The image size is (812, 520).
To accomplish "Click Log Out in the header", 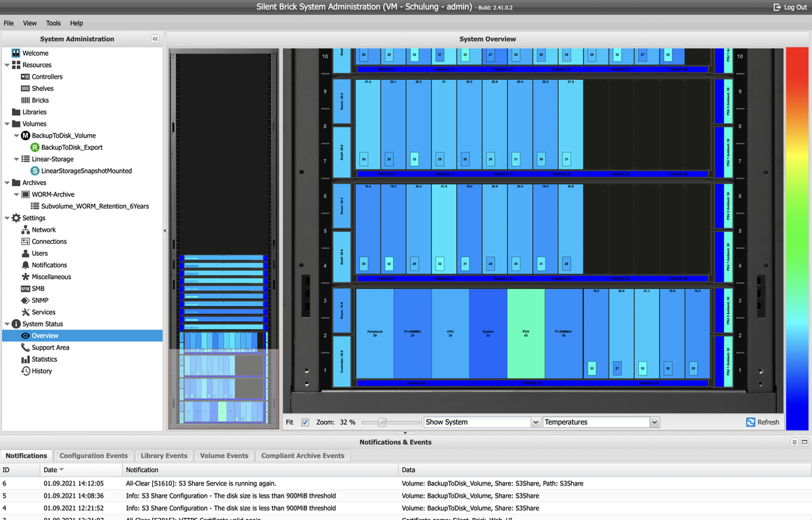I will pos(790,7).
